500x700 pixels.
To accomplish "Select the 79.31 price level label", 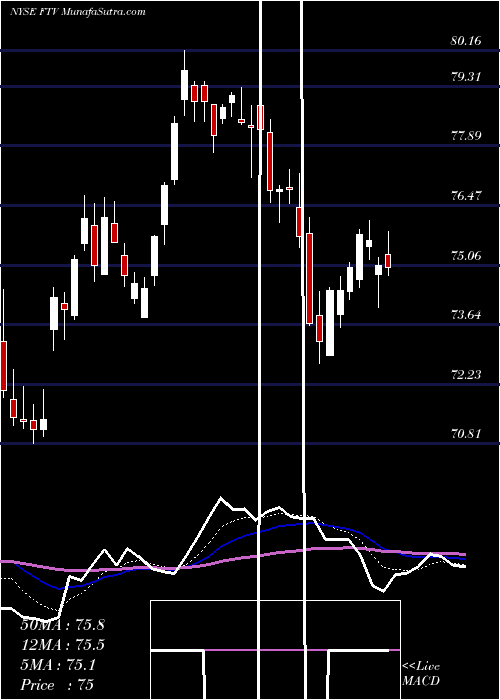I will tap(466, 77).
